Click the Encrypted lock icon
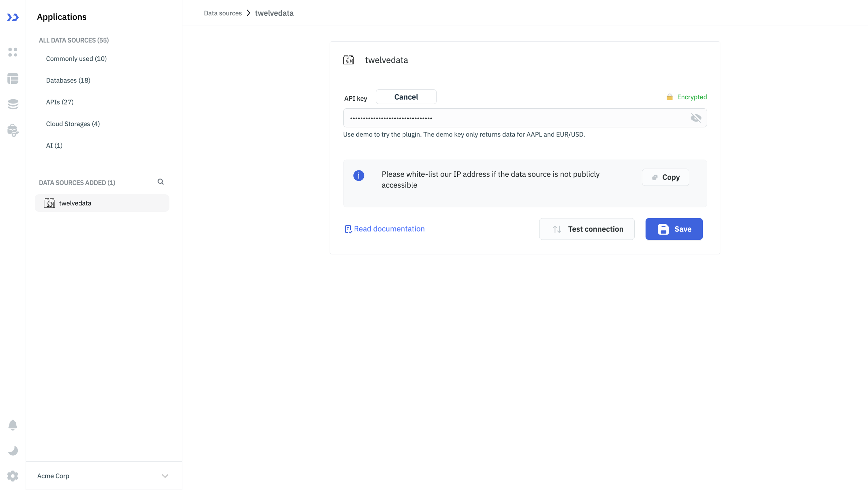 (670, 97)
